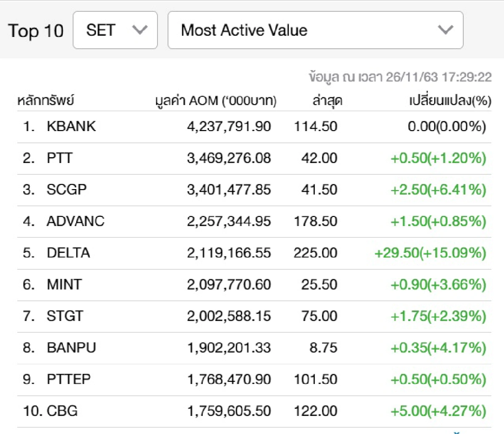Viewport: 504px width, 434px height.
Task: Click DELTA's +15.09% change value
Action: pos(430,253)
